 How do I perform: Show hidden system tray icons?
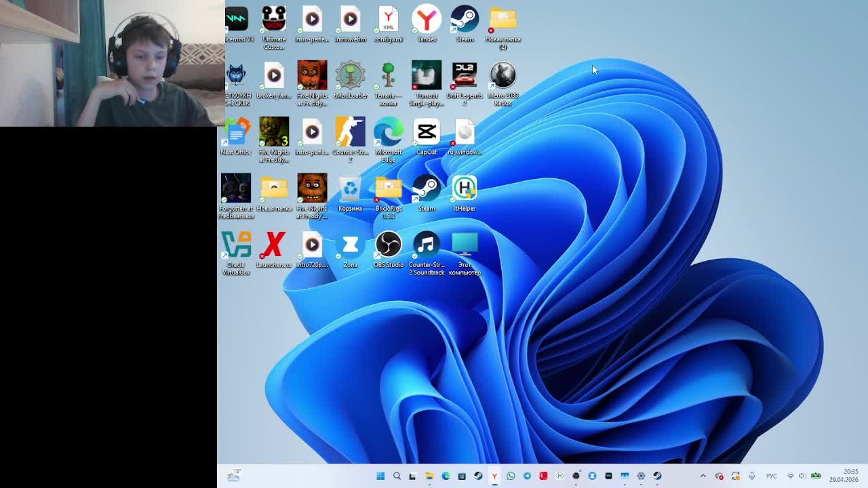click(703, 476)
